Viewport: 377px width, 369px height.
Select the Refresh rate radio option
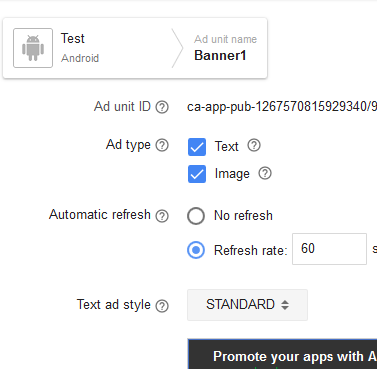pos(196,250)
